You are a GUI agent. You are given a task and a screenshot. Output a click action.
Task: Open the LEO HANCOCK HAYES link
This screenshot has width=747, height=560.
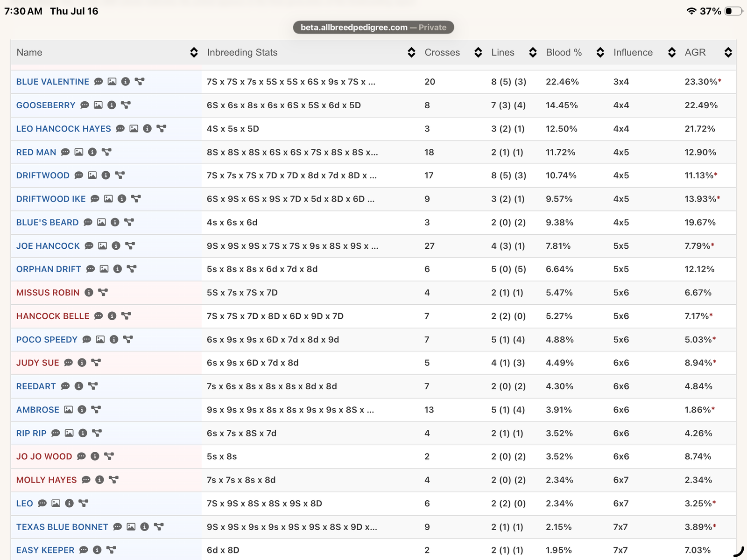click(63, 128)
